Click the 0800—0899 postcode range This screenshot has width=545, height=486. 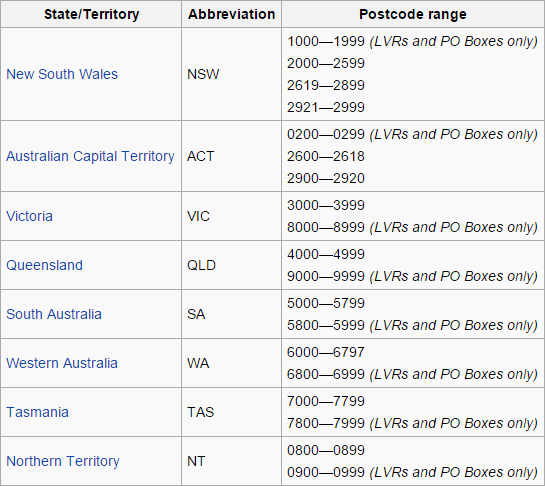[326, 450]
